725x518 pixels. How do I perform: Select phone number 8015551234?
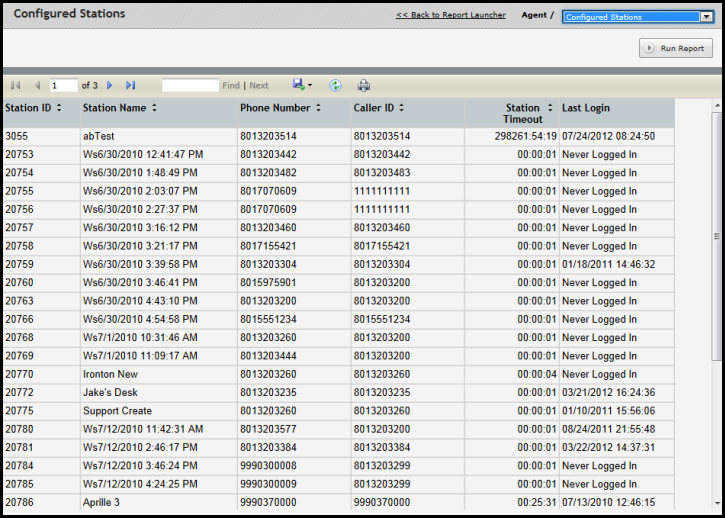point(268,320)
